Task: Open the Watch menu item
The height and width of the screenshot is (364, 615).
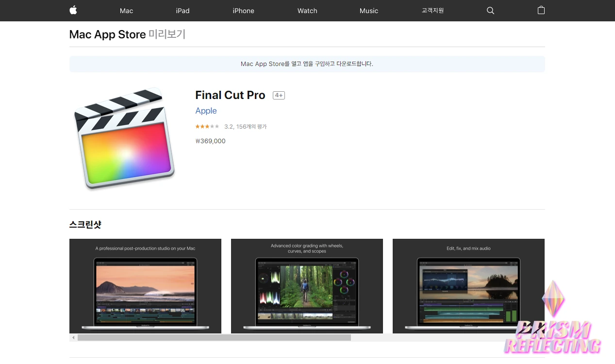Action: (x=307, y=11)
